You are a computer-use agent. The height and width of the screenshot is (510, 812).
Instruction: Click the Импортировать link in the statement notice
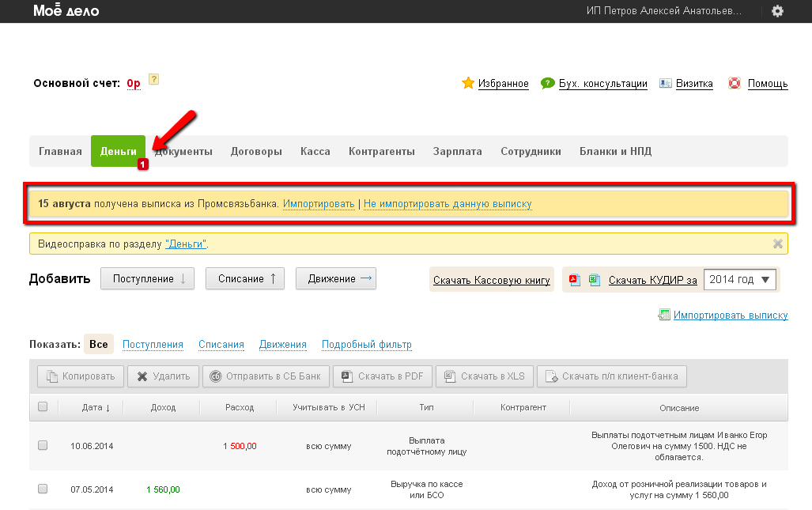coord(319,204)
